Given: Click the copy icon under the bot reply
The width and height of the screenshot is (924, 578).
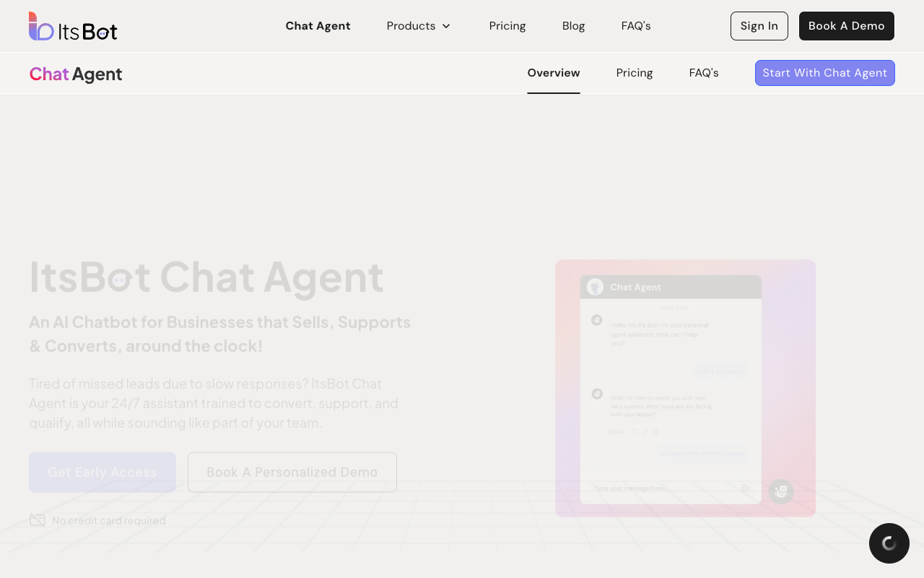Looking at the screenshot, I should (635, 432).
